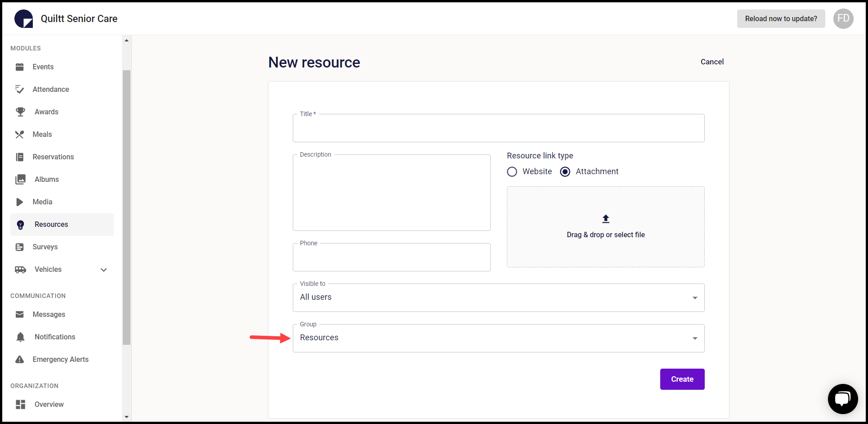Click the drag & drop file area
Screen dimensions: 868x424
(x=606, y=227)
